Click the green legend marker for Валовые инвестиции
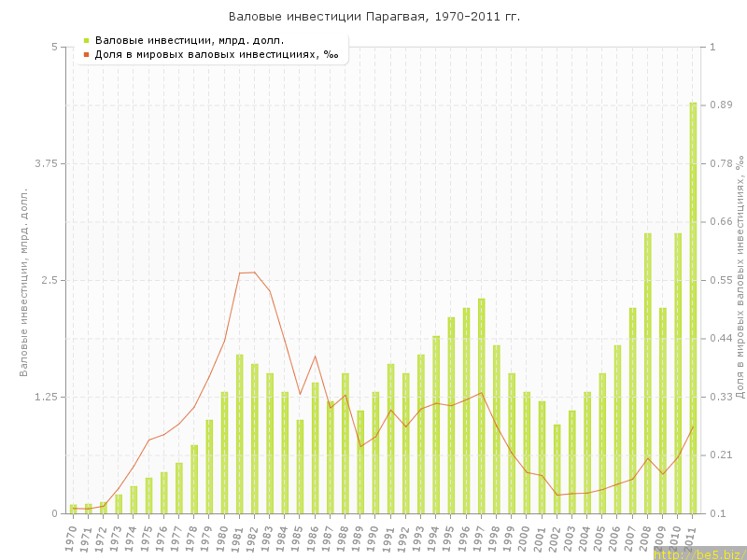The height and width of the screenshot is (560, 747). coord(86,40)
